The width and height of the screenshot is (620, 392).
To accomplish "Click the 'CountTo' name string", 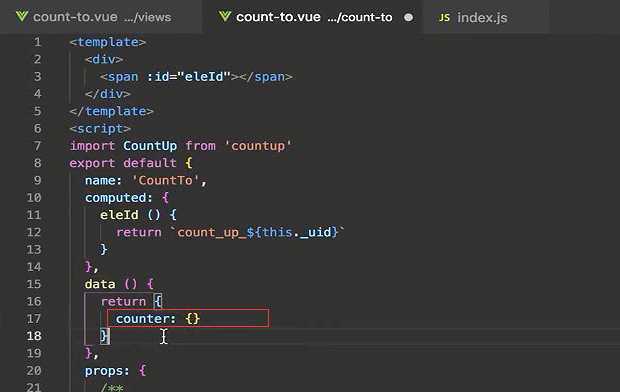I will [166, 180].
